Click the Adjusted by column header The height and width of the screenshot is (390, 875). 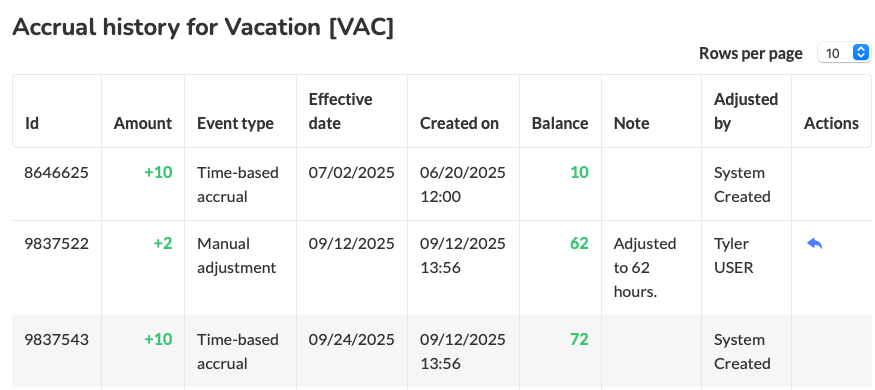click(x=746, y=111)
